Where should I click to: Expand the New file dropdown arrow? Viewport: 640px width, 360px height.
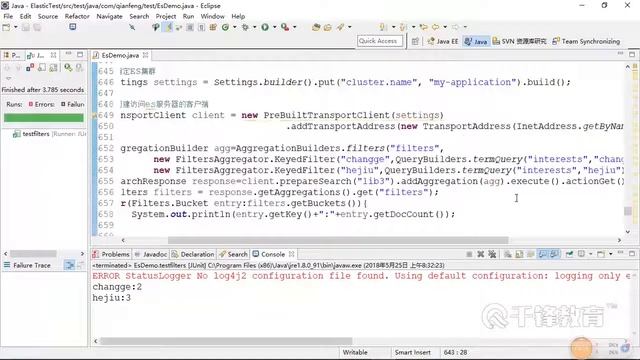[16, 27]
